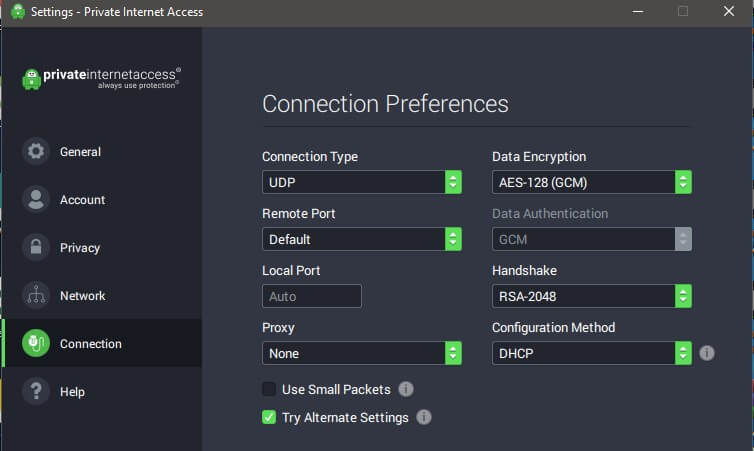Click the PIA icon in title bar

18,12
